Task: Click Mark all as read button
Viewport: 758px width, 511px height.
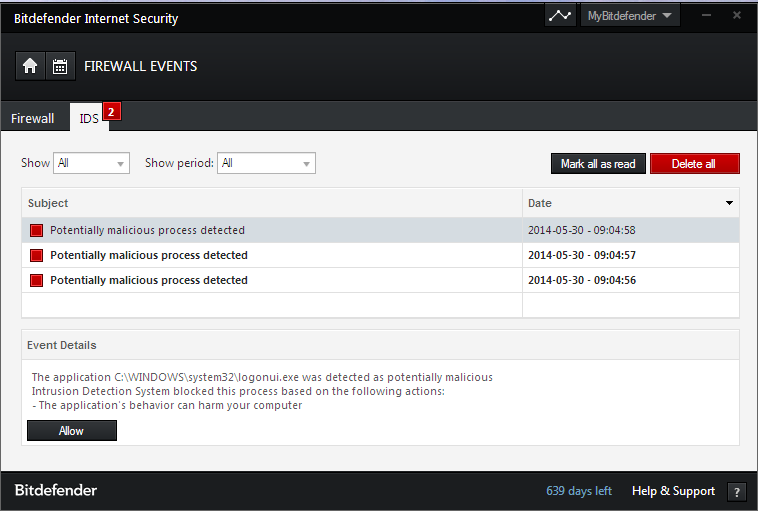Action: tap(598, 164)
